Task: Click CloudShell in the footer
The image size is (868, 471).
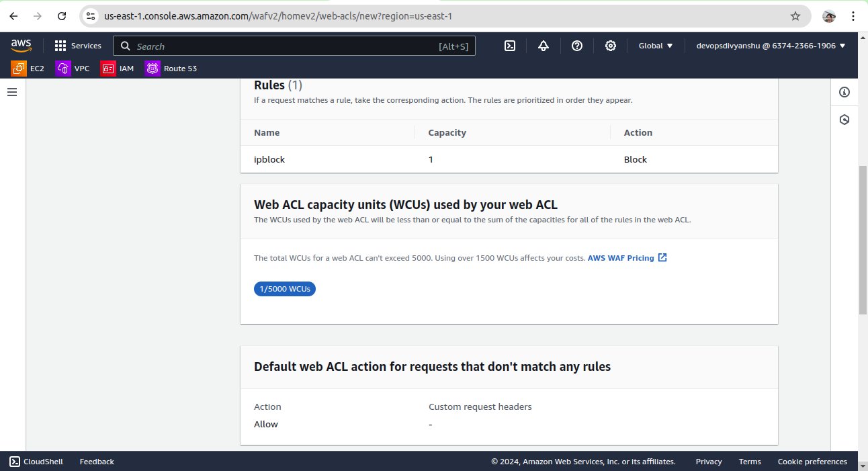Action: 36,462
